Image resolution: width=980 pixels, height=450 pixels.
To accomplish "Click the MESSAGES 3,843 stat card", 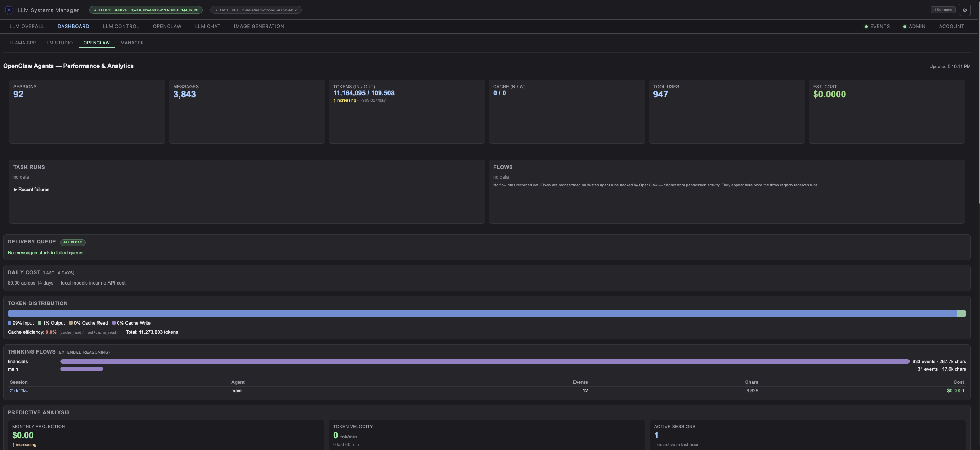I will point(247,112).
